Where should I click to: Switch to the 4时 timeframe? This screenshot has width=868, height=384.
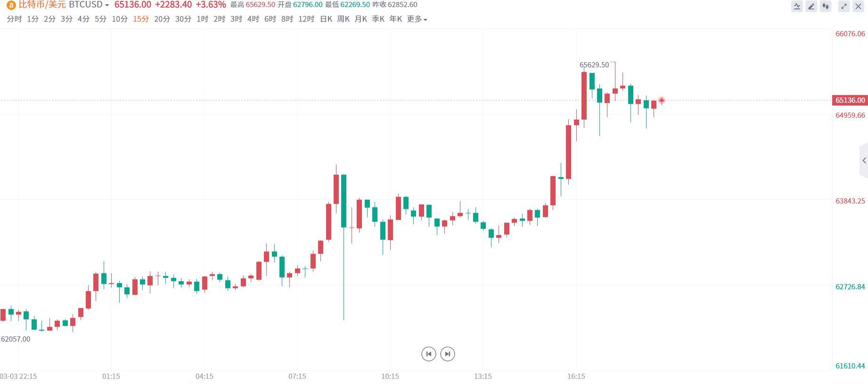(253, 19)
